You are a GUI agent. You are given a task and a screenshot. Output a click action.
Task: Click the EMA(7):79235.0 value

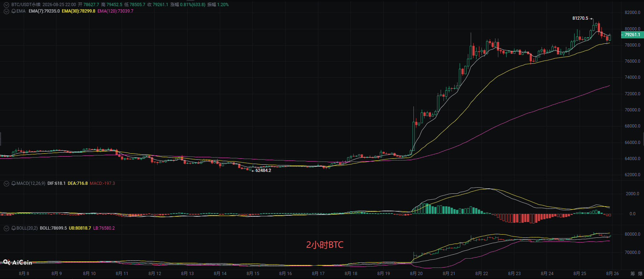tap(44, 11)
